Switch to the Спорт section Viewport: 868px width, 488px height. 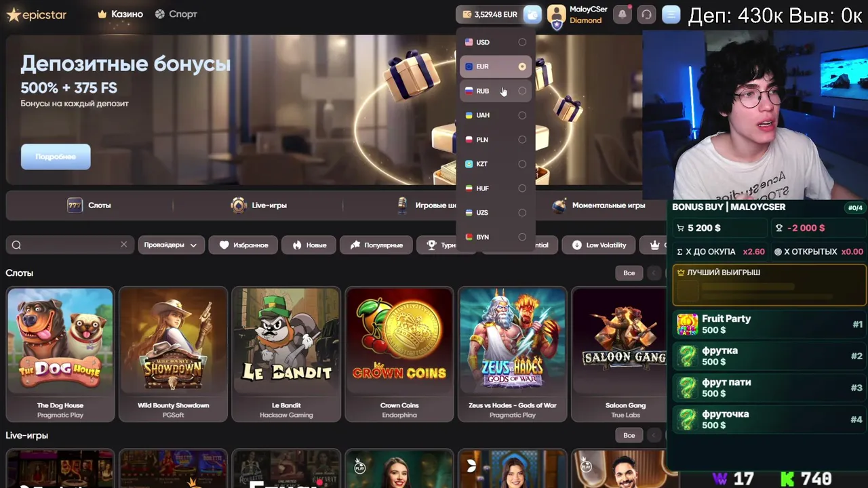tap(176, 14)
